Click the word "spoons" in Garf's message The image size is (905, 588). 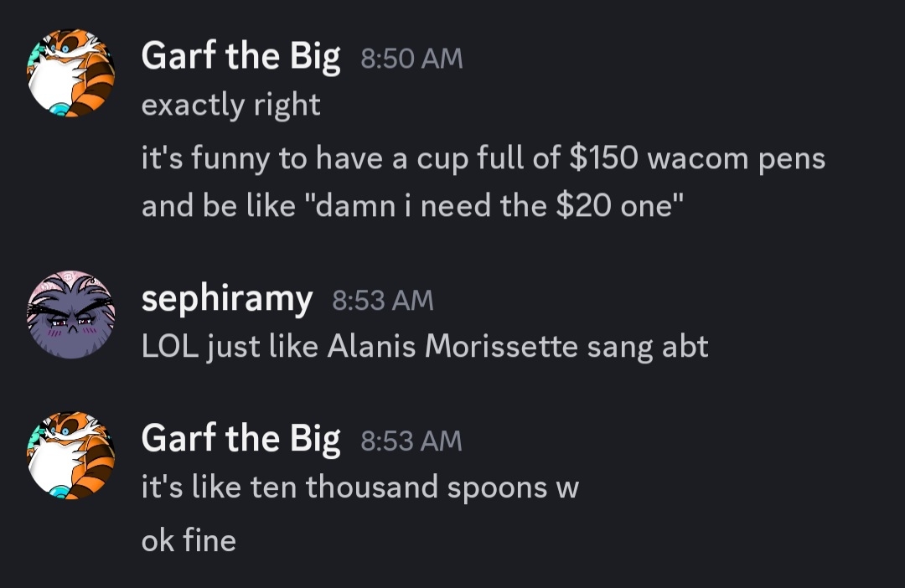[x=495, y=487]
